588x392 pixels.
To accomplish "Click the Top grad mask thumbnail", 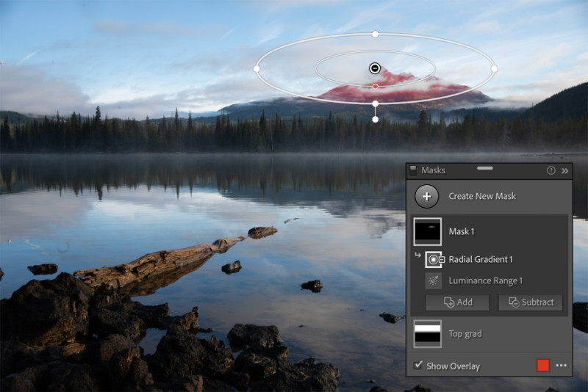I will tap(428, 333).
